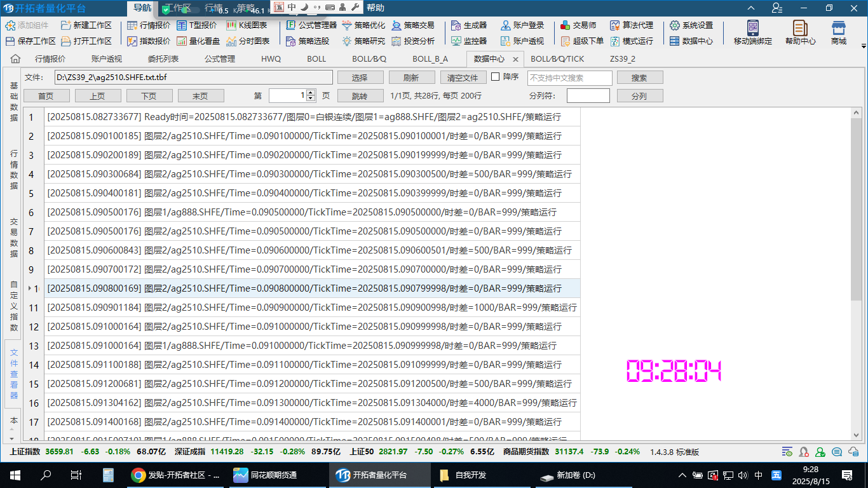868x488 pixels.
Task: Click the 分列符 delimiter input field
Action: pyautogui.click(x=588, y=96)
